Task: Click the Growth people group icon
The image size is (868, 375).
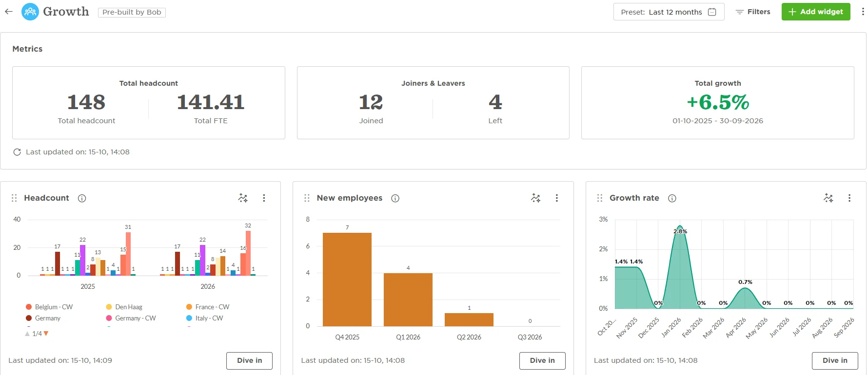Action: (30, 12)
